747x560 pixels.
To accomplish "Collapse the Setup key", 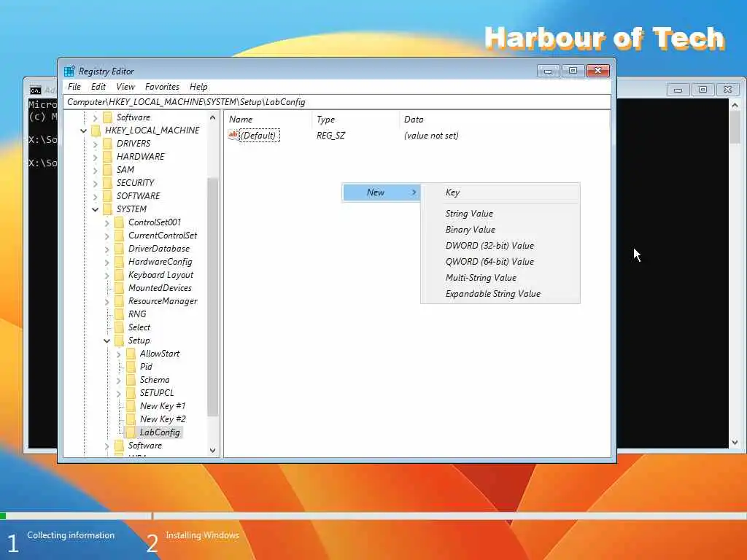I will point(107,341).
